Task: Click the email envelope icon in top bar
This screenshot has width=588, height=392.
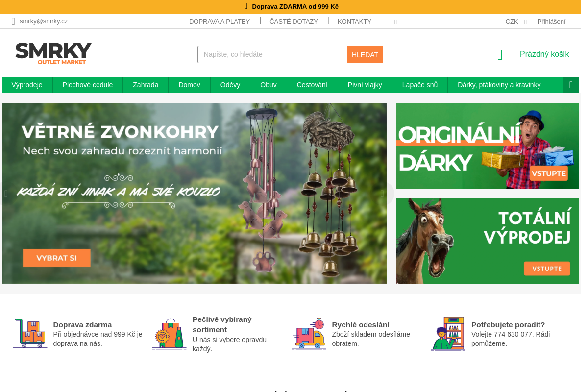Action: coord(13,21)
